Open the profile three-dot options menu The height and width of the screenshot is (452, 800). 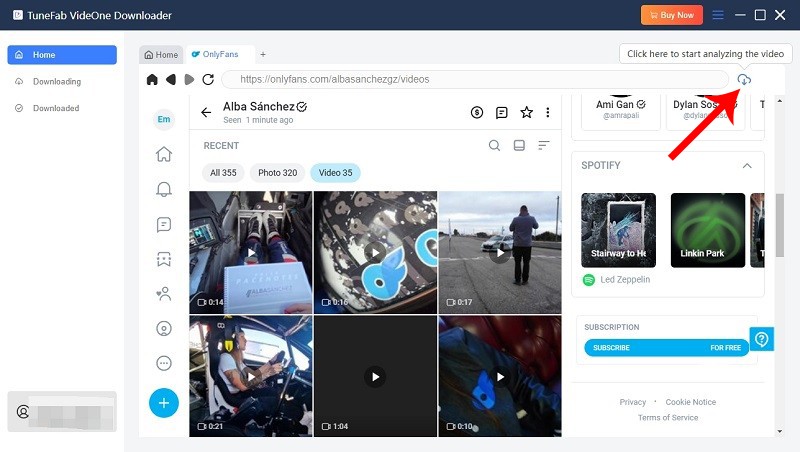547,112
